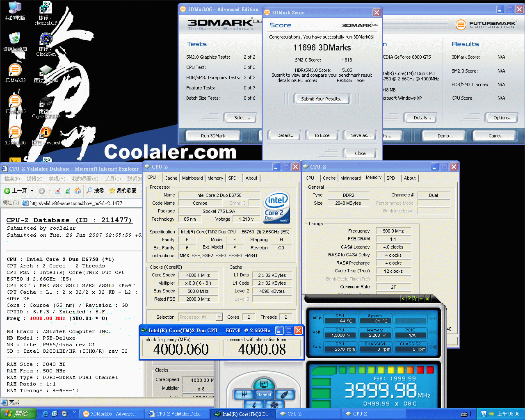Image resolution: width=525 pixels, height=420 pixels.
Task: Click the Submit Your Results button
Action: point(322,99)
